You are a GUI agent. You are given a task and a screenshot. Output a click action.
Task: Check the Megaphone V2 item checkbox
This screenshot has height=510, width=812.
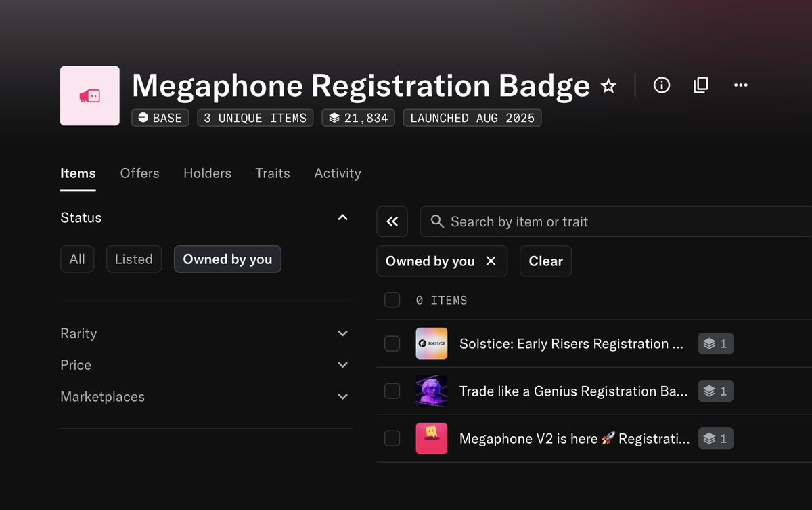[392, 438]
